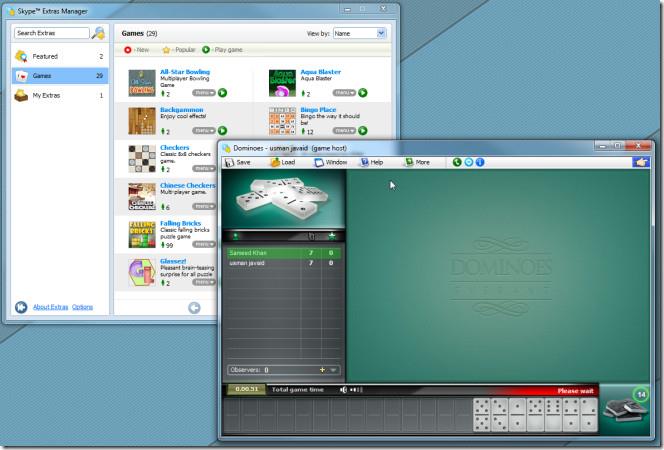Play Bingo Place with its green button
Screen dimensions: 664x450
tap(362, 130)
